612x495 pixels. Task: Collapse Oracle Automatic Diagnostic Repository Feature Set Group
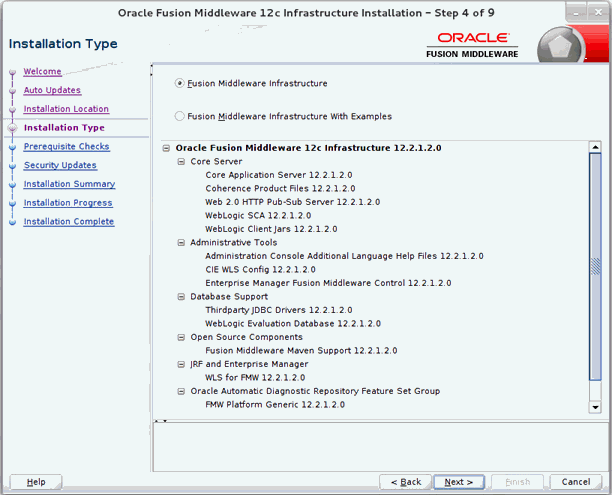(x=181, y=391)
